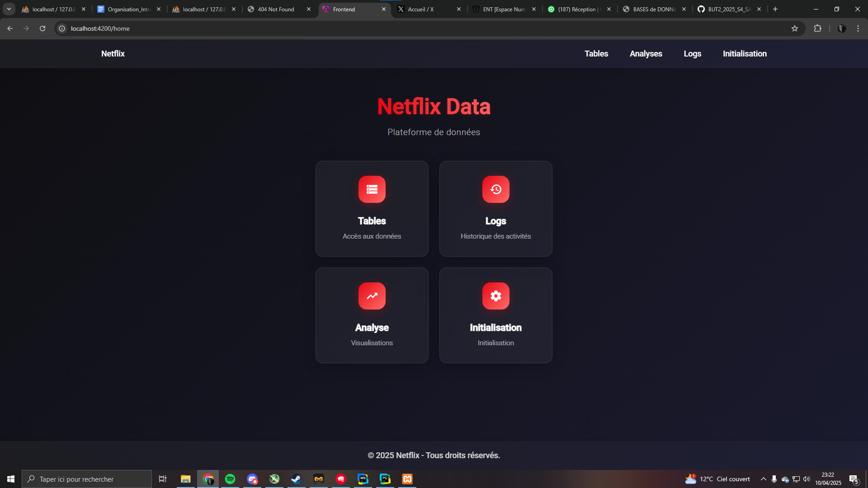Screen dimensions: 868x488
Task: Click the 'Accès aux données' card text
Action: (372, 236)
